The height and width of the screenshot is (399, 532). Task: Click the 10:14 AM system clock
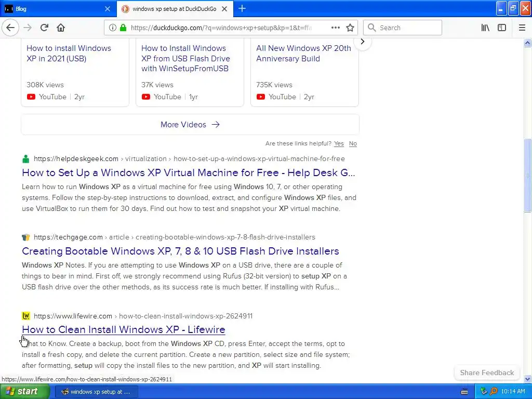click(x=513, y=392)
